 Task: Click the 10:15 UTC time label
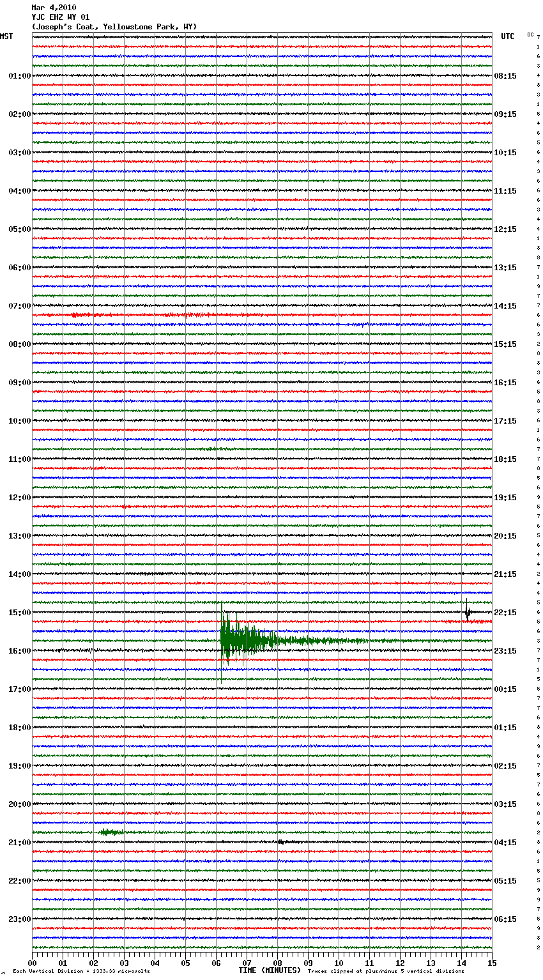pos(505,153)
